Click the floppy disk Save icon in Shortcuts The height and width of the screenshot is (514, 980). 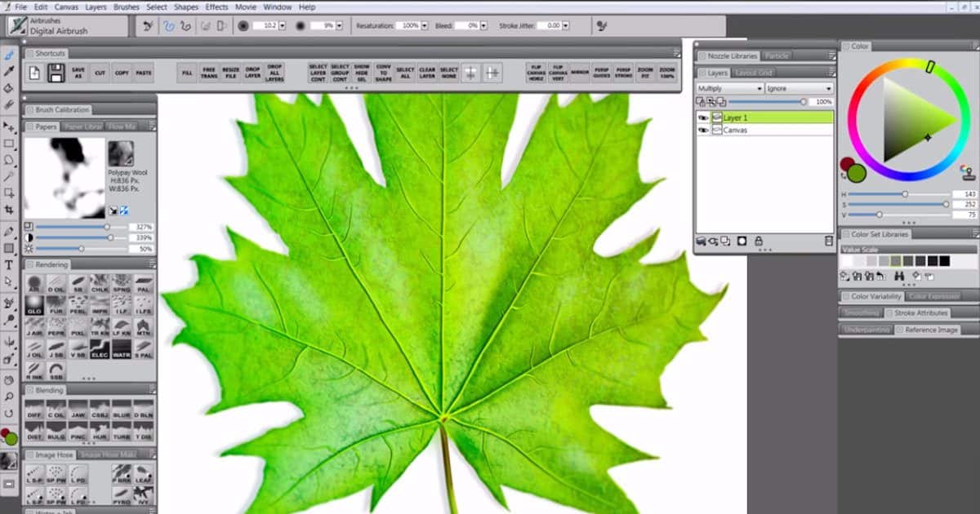[x=56, y=73]
